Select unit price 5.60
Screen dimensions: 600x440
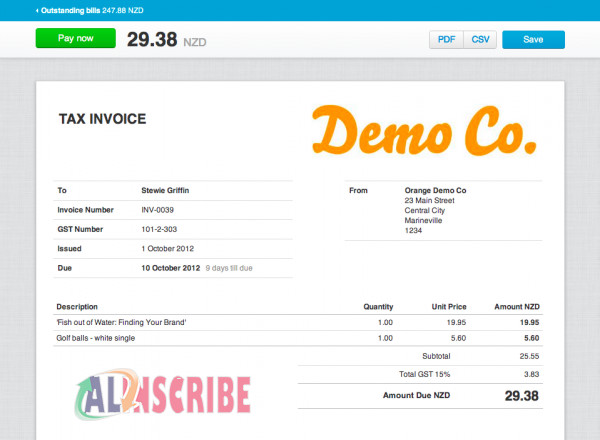[458, 338]
